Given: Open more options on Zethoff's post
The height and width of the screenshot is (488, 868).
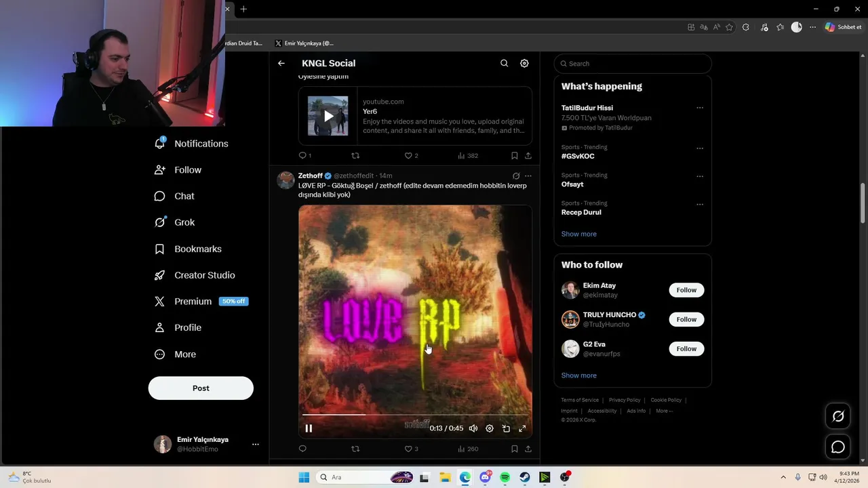Looking at the screenshot, I should [x=528, y=176].
